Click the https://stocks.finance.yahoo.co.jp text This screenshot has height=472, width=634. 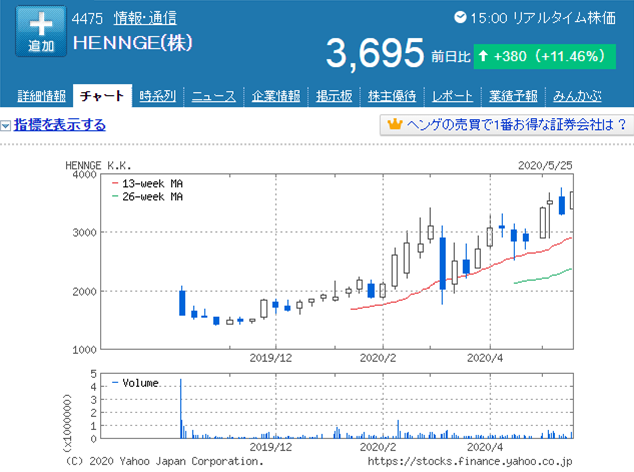pyautogui.click(x=470, y=461)
